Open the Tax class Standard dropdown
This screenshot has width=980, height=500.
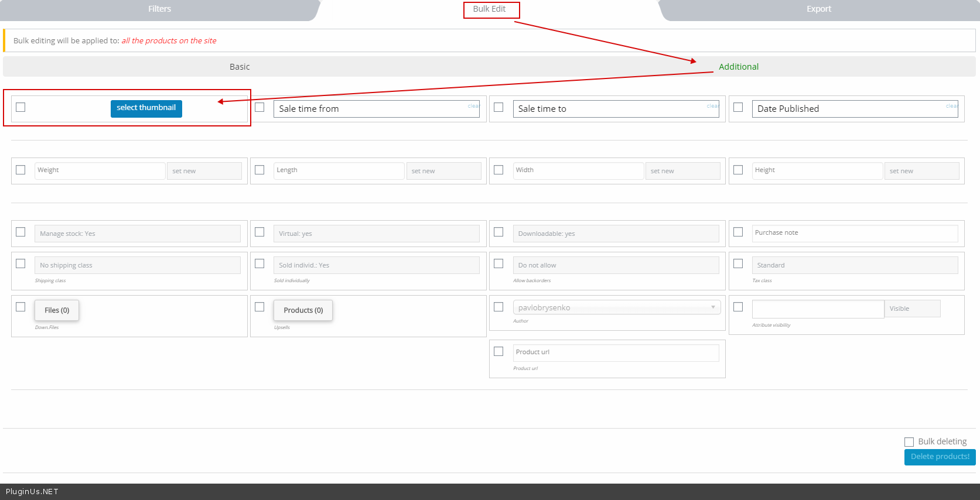click(x=855, y=265)
